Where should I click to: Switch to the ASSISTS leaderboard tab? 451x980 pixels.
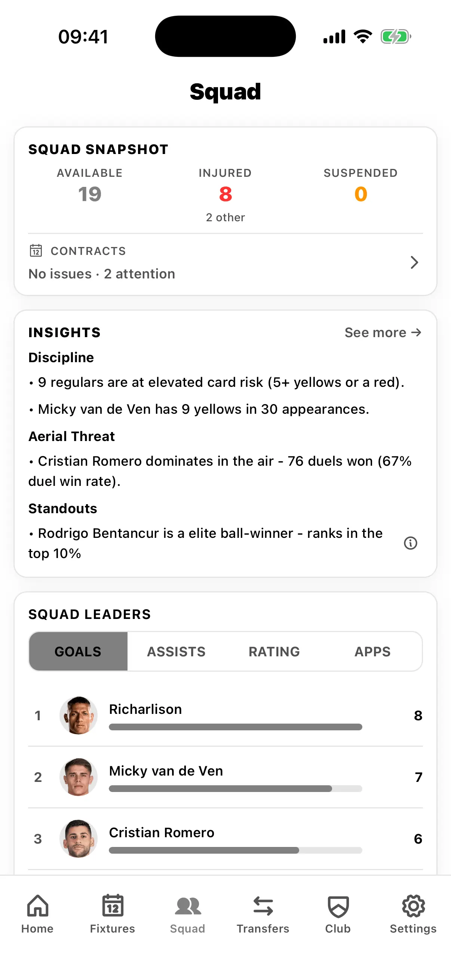(x=176, y=651)
